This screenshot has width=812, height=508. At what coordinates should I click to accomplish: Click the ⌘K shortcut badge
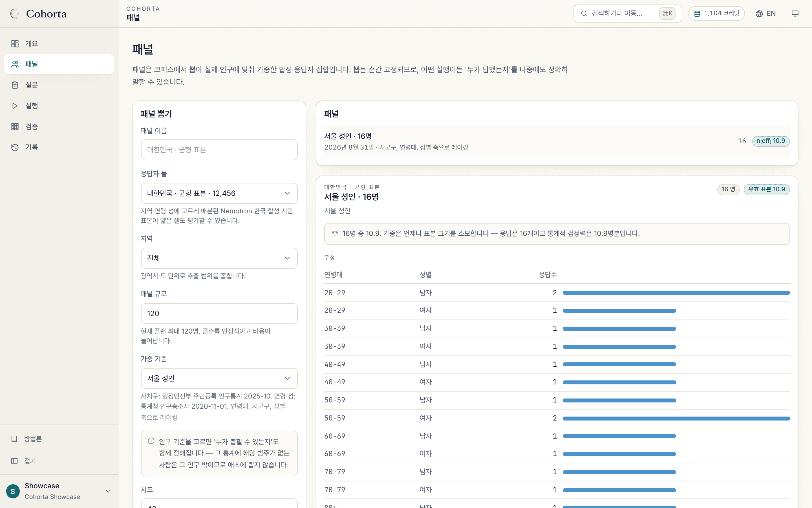(x=667, y=14)
